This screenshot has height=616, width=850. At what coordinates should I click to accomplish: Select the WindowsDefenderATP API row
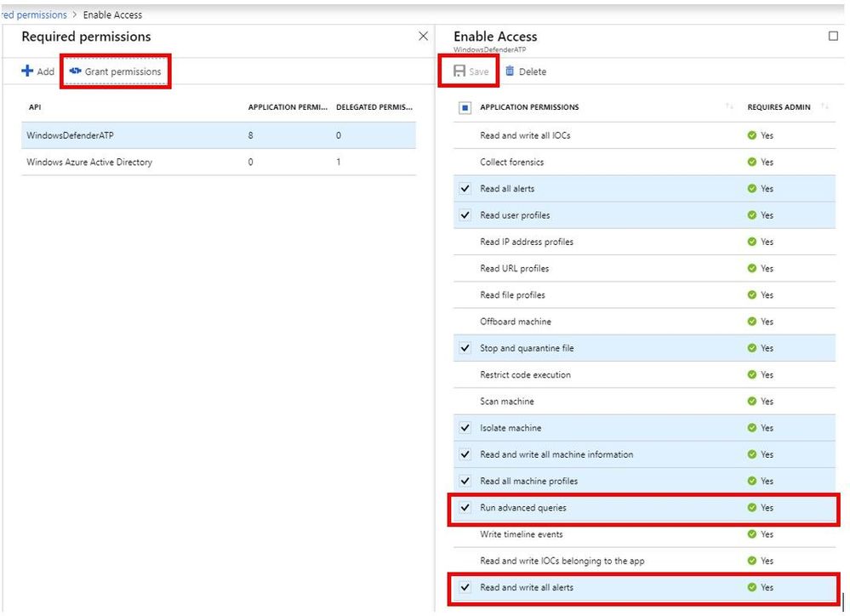tap(219, 135)
